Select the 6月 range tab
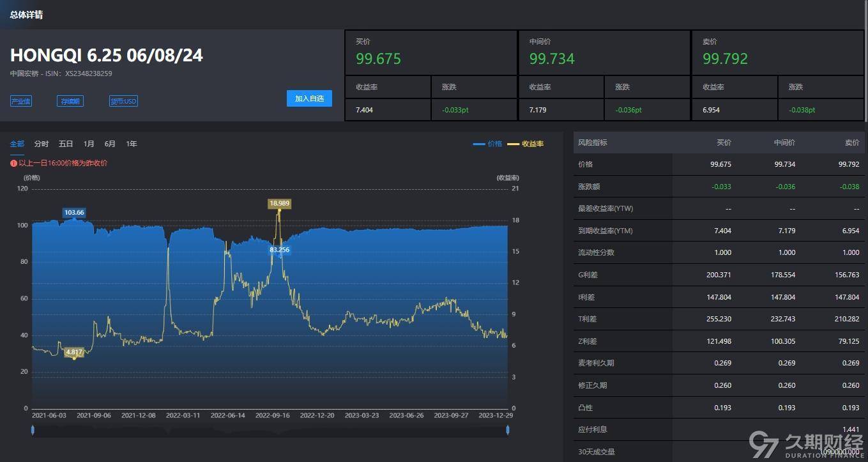 (x=110, y=144)
